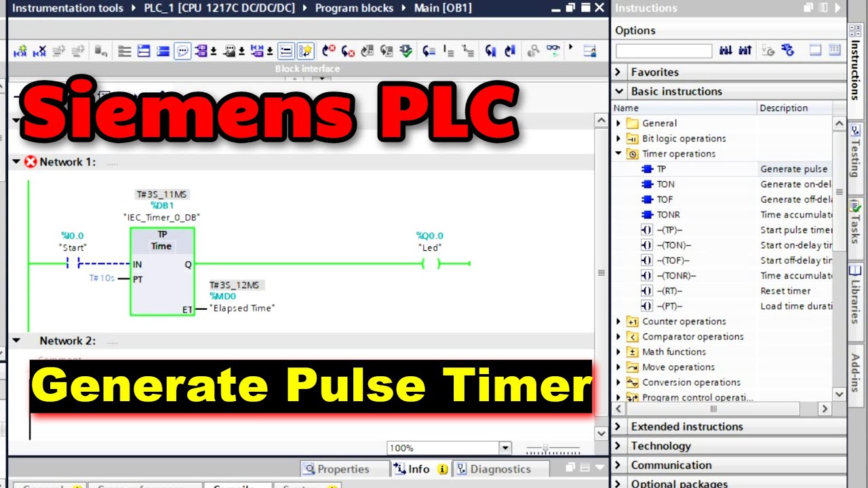
Task: Click search up icon in Instructions options
Action: point(745,50)
